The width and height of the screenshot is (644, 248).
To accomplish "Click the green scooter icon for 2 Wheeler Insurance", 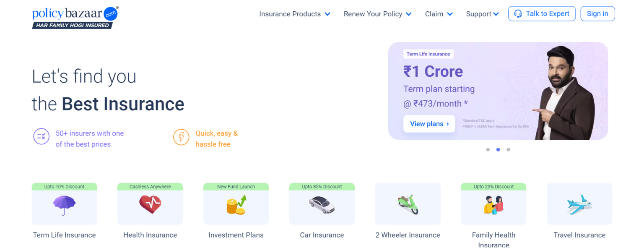I will coord(408,204).
